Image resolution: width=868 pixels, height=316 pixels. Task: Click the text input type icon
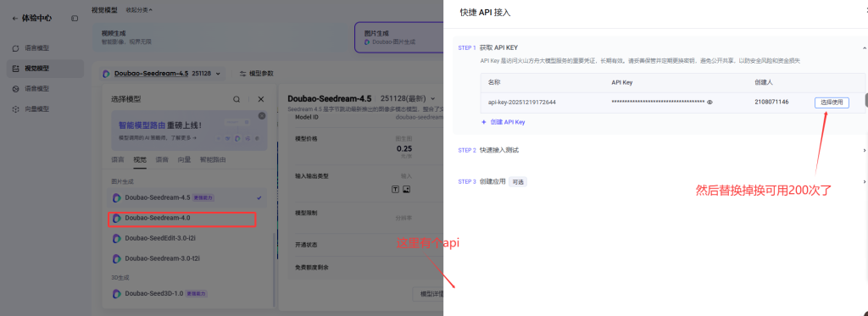(395, 189)
